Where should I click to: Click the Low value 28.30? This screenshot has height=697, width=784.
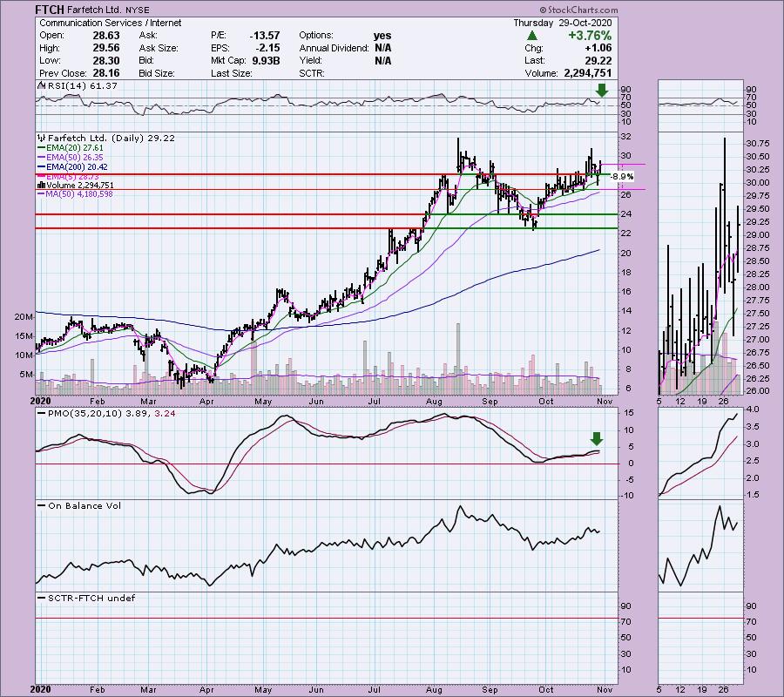click(x=105, y=60)
